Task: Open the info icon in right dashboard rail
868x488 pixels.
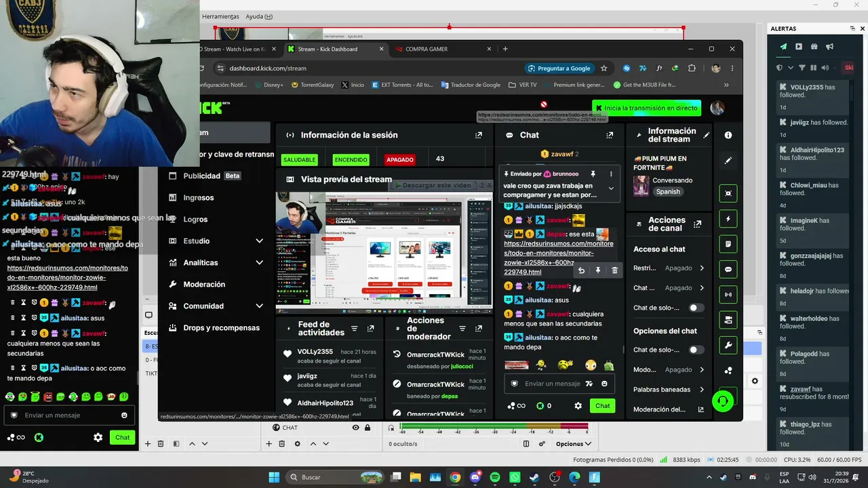Action: pos(728,135)
